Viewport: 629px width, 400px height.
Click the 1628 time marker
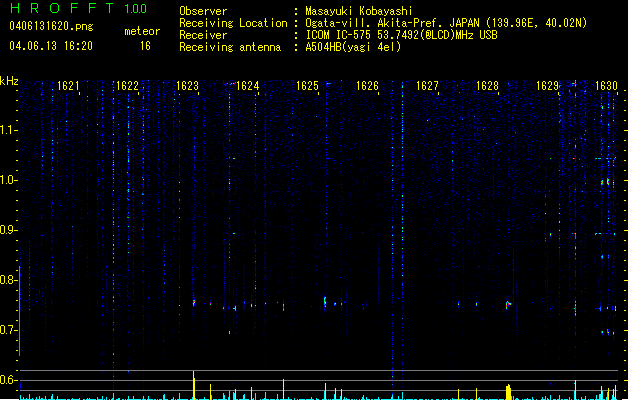(487, 86)
